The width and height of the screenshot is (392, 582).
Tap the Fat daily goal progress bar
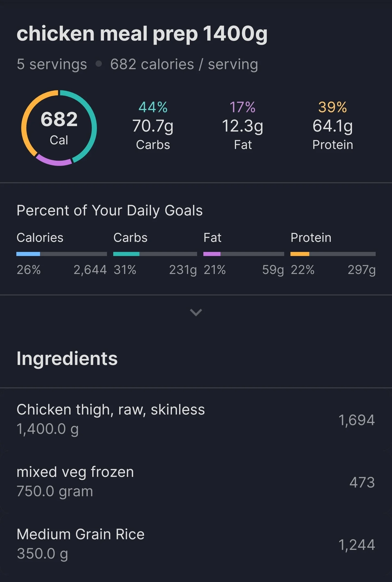(244, 254)
